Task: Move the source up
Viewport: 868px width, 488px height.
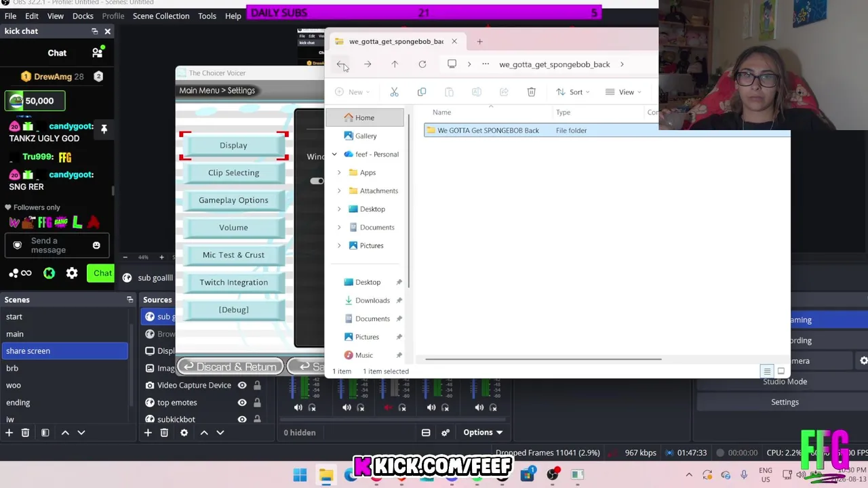Action: click(x=203, y=432)
